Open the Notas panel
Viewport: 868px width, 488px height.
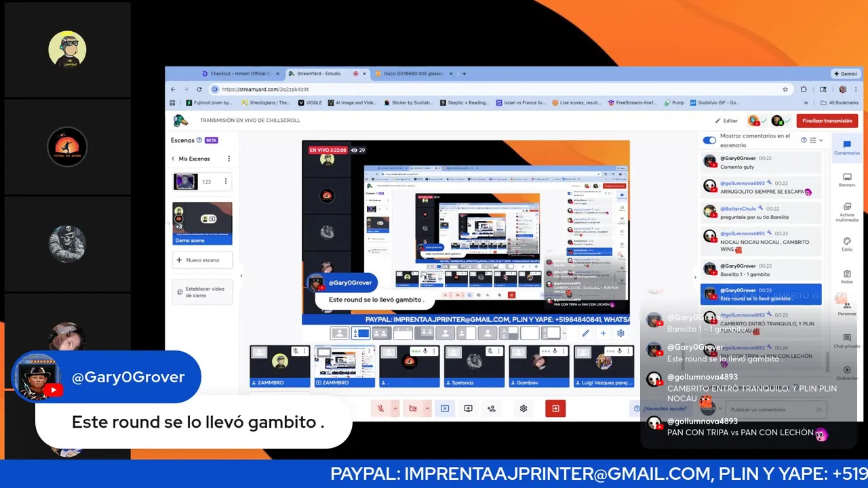(847, 276)
